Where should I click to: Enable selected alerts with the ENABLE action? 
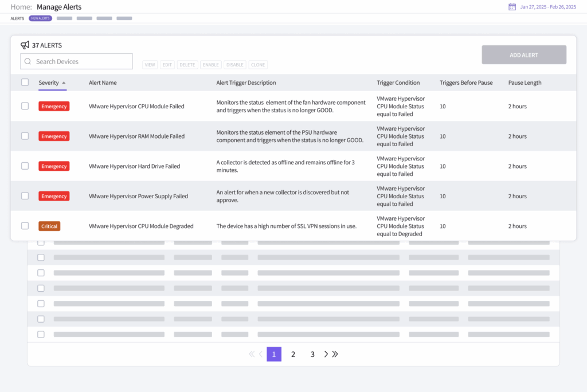coord(210,65)
